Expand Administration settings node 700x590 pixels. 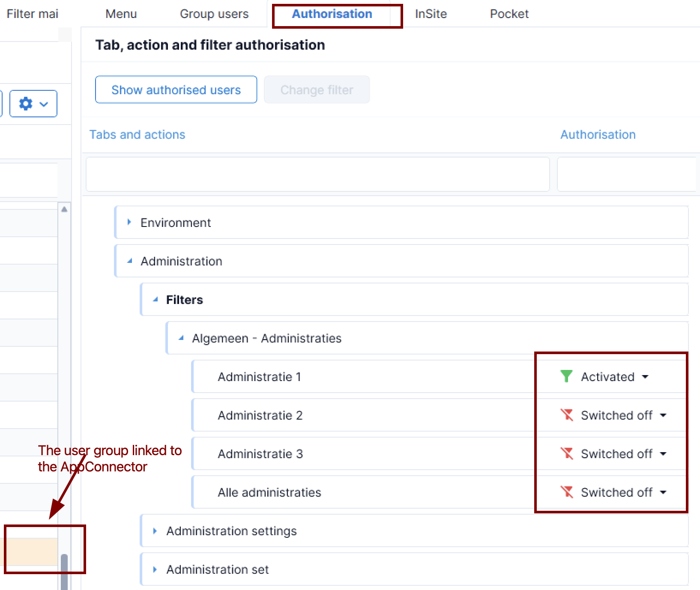tap(155, 531)
